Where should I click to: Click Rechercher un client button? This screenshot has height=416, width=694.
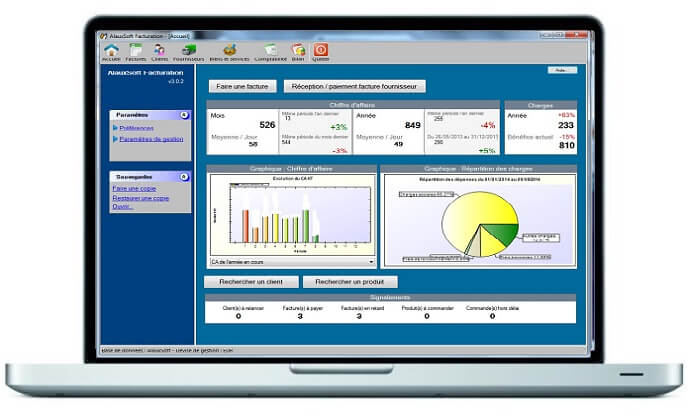point(251,281)
